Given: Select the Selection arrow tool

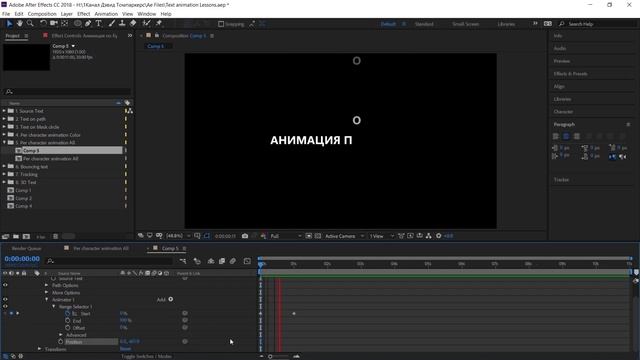Looking at the screenshot, I should [9, 24].
